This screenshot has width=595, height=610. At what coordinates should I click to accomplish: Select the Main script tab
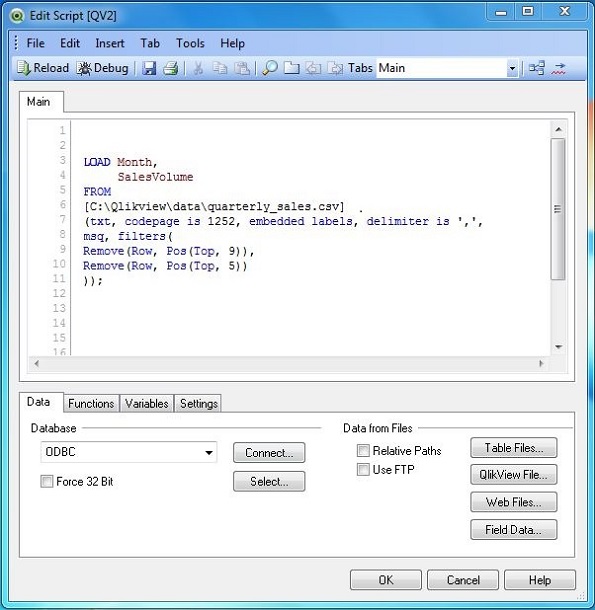click(x=39, y=102)
